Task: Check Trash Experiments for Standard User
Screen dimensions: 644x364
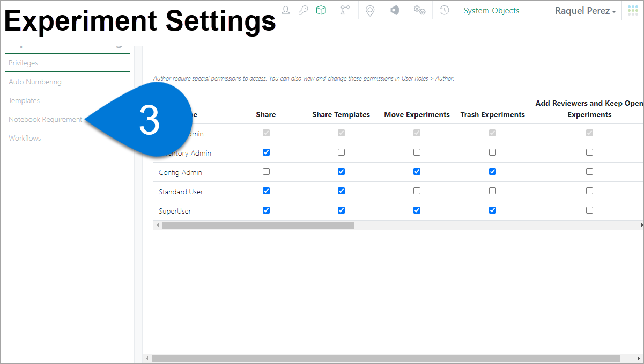Action: click(492, 191)
